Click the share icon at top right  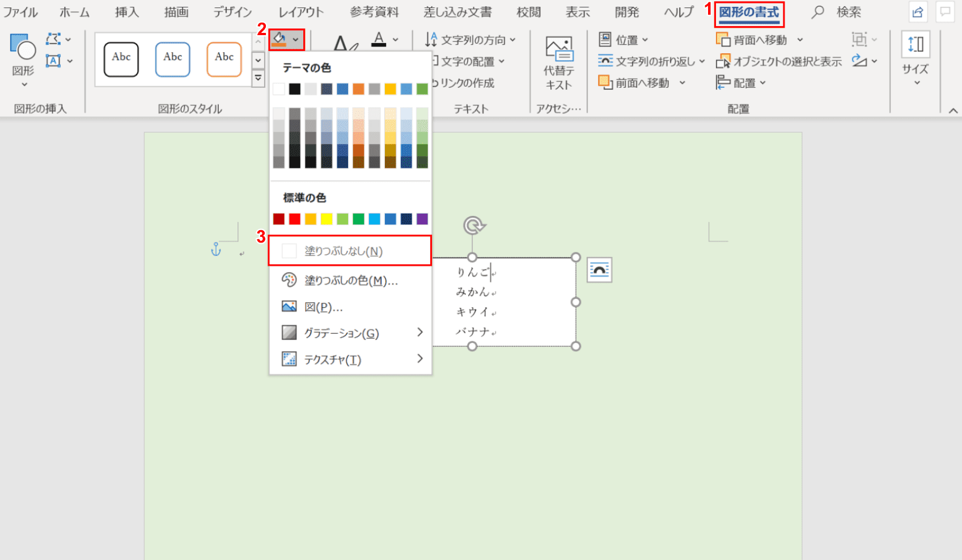pyautogui.click(x=918, y=12)
